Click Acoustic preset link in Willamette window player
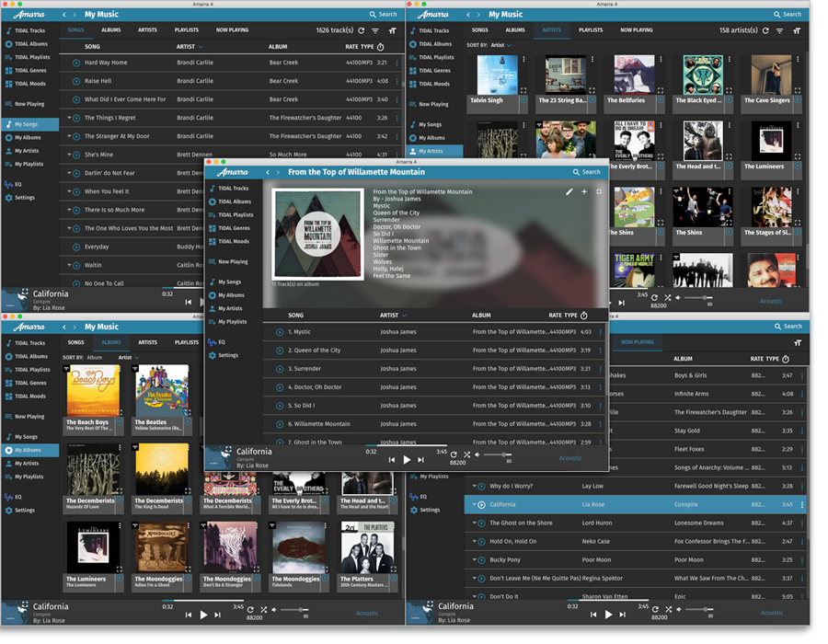828x644 pixels. 570,458
